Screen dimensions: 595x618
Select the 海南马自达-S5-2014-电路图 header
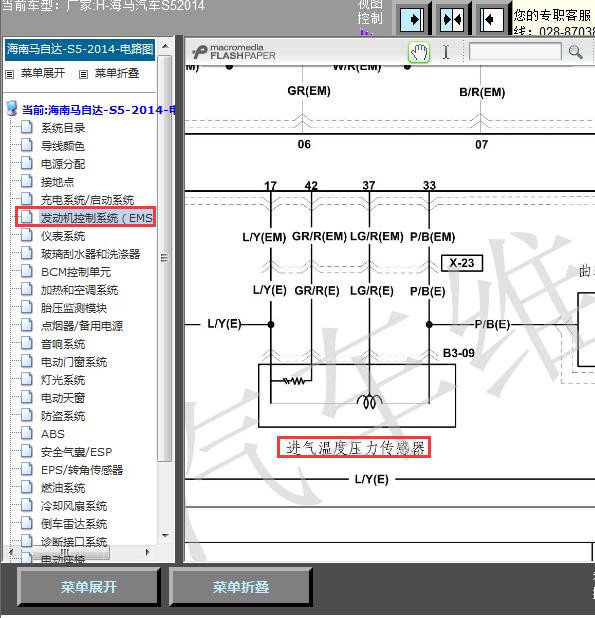(80, 49)
